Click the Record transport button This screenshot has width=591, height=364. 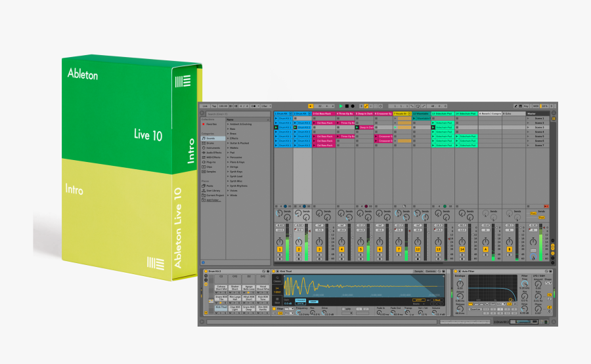[353, 106]
